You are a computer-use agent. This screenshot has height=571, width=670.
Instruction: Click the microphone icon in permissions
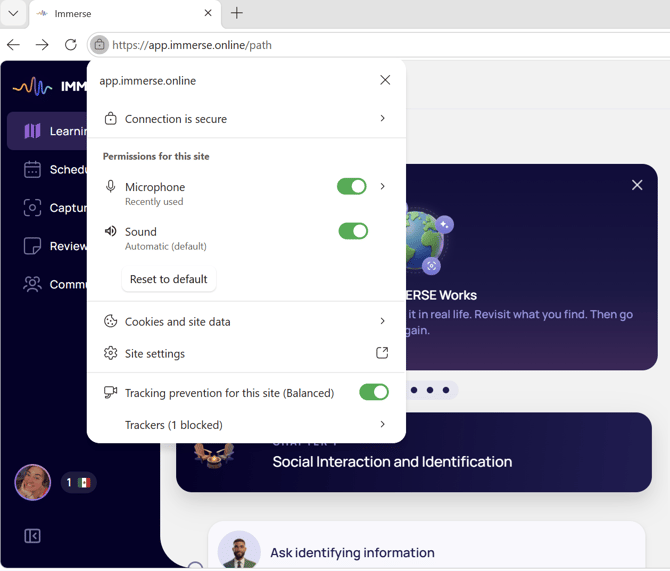click(x=110, y=187)
